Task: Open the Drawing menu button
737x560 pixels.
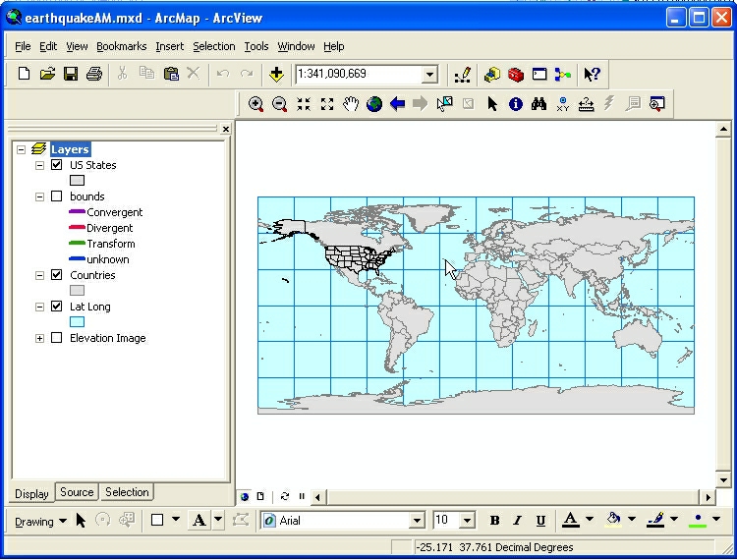Action: 40,521
